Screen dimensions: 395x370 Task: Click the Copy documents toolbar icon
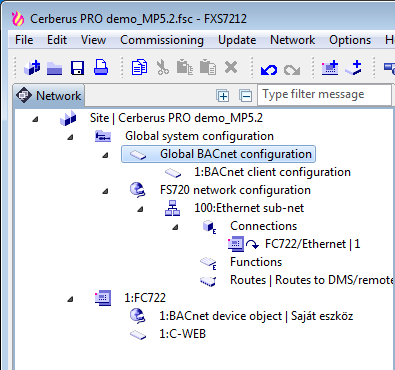[x=139, y=67]
